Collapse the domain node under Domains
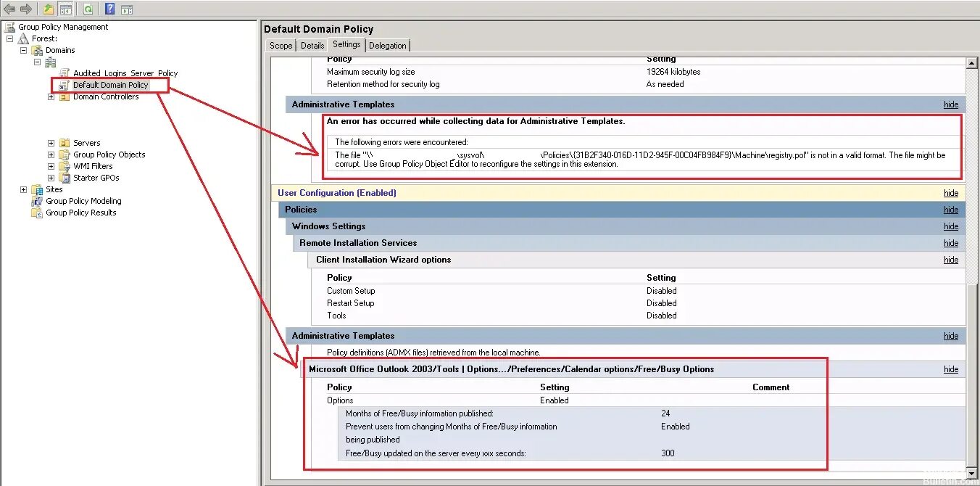The height and width of the screenshot is (486, 980). [37, 62]
